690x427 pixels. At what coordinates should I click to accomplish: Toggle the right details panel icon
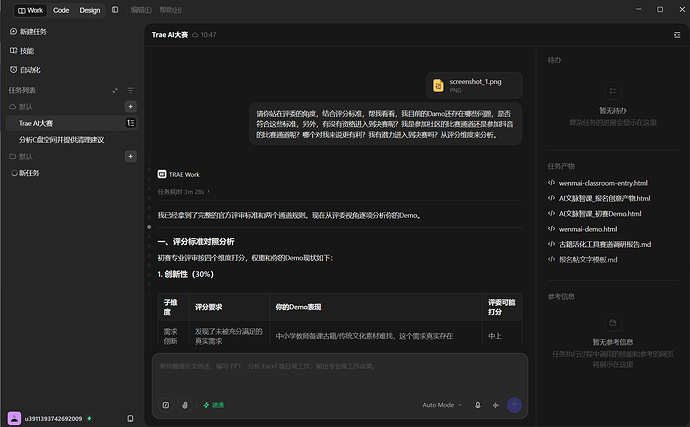pyautogui.click(x=677, y=35)
